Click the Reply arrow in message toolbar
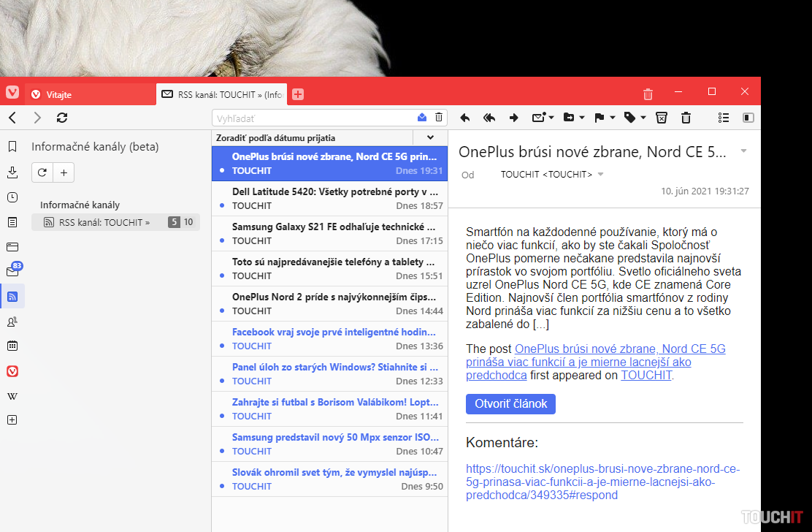The image size is (812, 532). [464, 118]
